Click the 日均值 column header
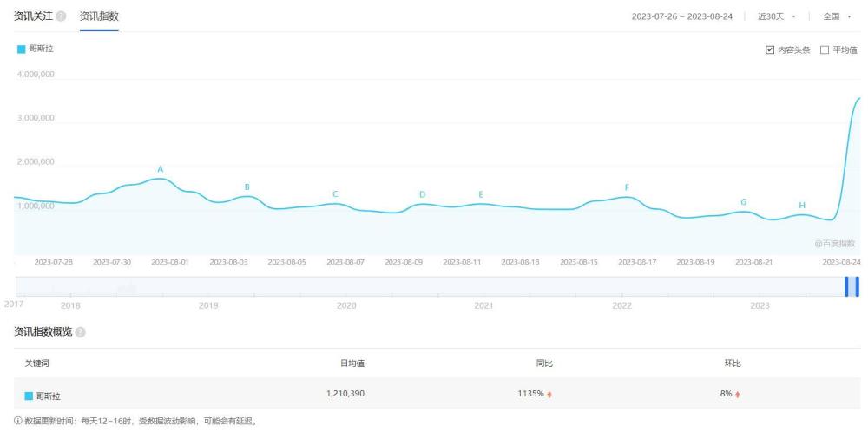Image resolution: width=868 pixels, height=439 pixels. 352,364
